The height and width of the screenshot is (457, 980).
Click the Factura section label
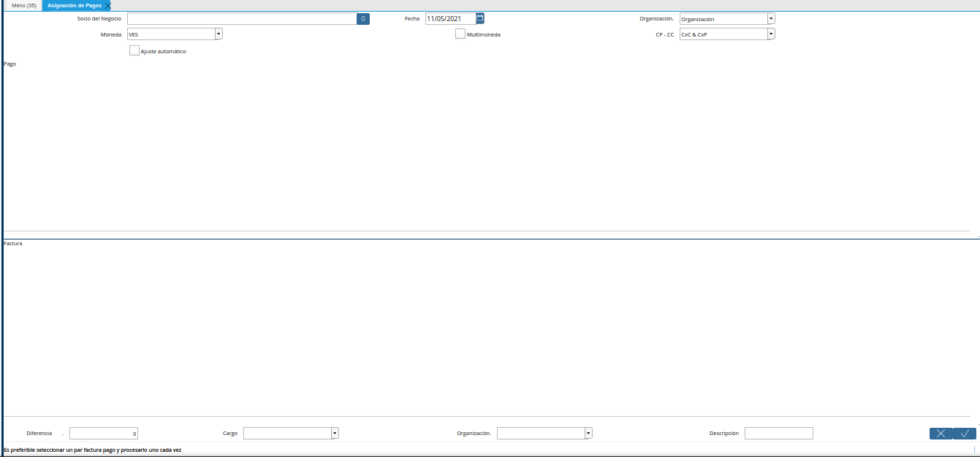pyautogui.click(x=13, y=243)
